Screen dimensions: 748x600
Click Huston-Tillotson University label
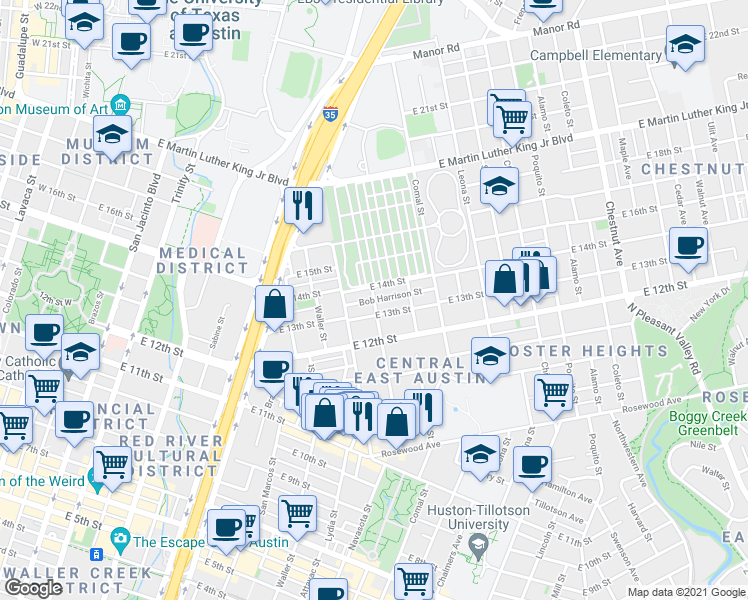point(478,517)
